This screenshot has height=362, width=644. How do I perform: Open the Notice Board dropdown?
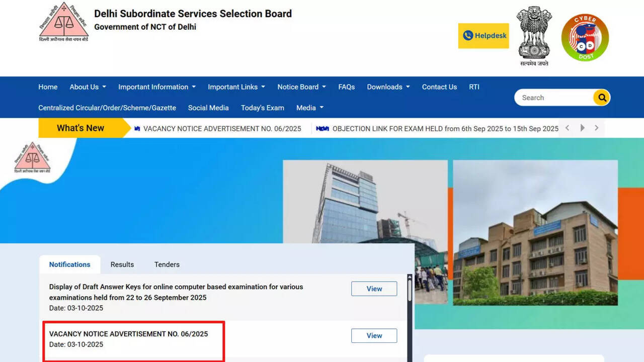click(x=301, y=87)
